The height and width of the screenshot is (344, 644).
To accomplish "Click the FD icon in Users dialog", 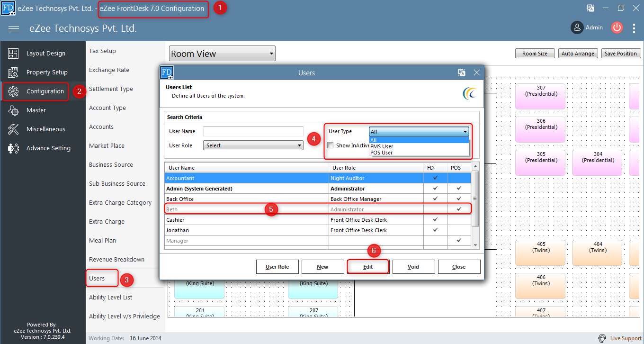I will coord(167,72).
